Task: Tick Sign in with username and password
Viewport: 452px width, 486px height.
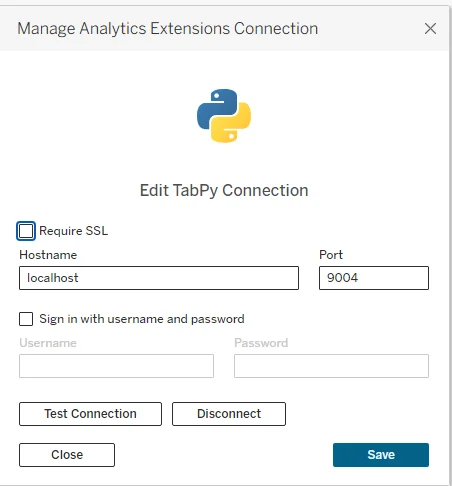Action: pos(26,319)
